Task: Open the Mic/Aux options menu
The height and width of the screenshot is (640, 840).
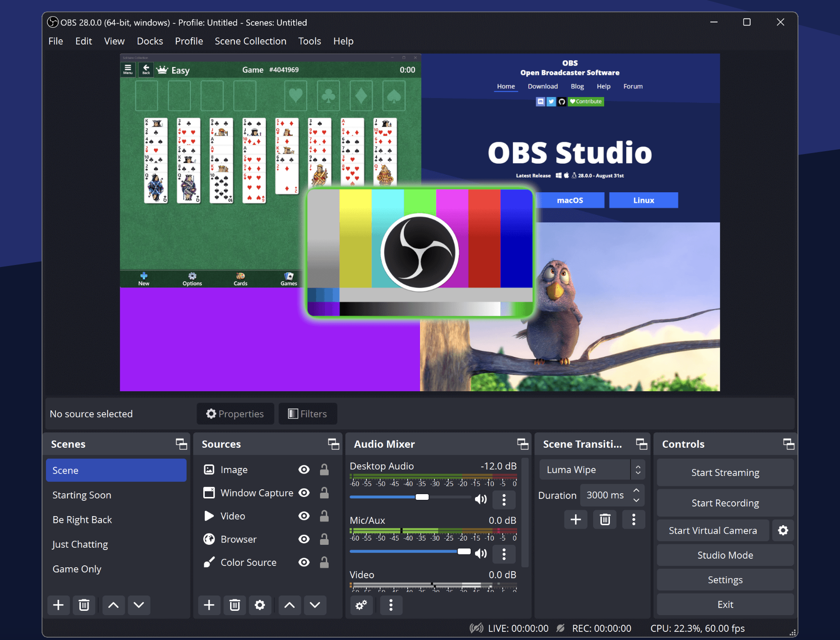Action: pos(504,554)
